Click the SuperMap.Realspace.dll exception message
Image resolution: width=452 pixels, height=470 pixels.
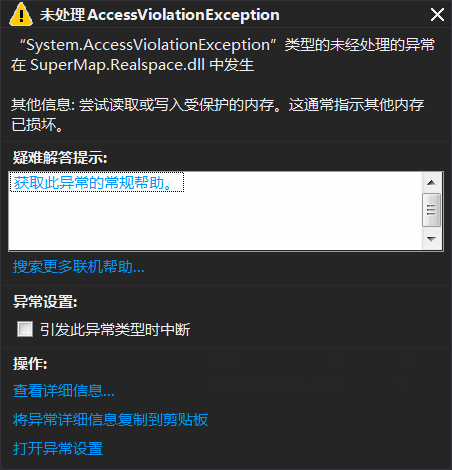pos(223,55)
